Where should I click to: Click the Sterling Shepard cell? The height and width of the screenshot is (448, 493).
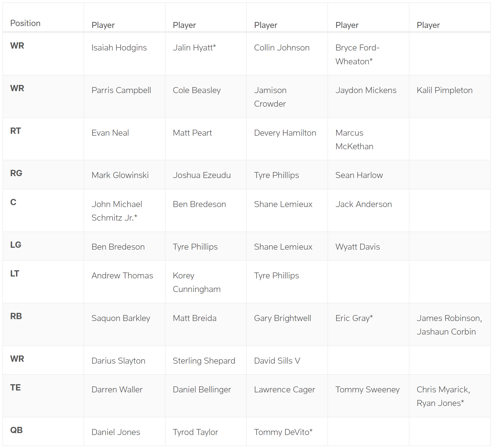[204, 361]
